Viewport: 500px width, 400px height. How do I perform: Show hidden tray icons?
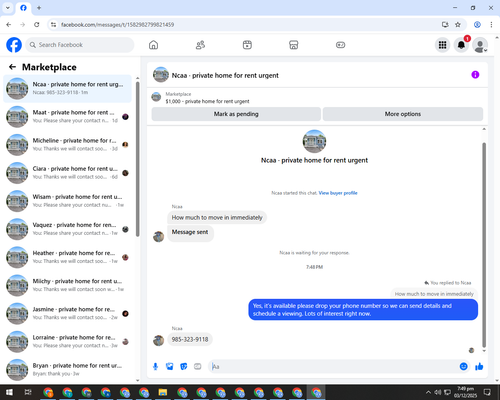tap(428, 392)
